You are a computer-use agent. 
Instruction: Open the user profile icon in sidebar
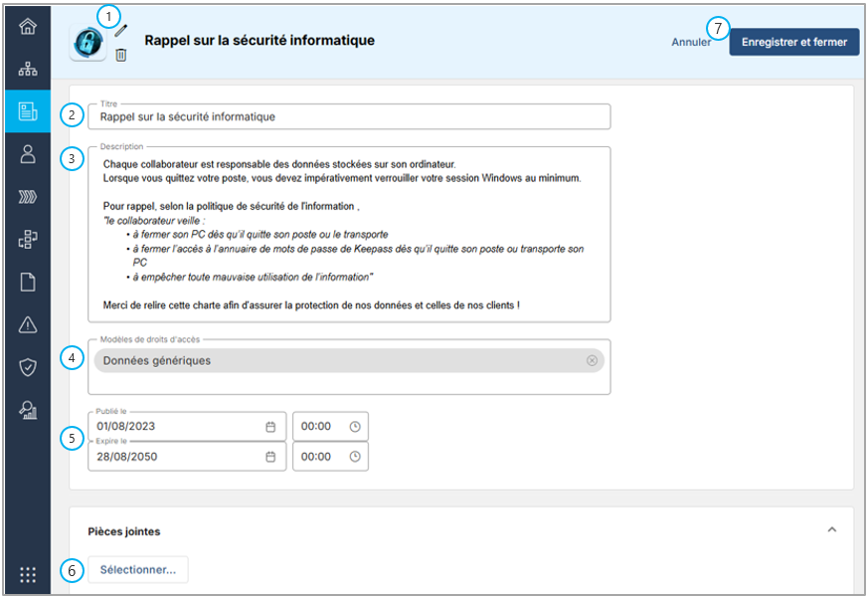(x=28, y=153)
